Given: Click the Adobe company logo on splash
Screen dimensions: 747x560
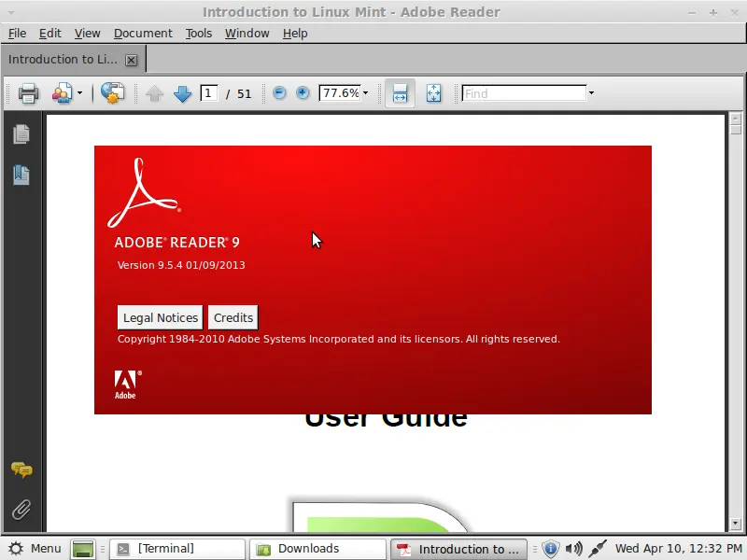Looking at the screenshot, I should 128,385.
